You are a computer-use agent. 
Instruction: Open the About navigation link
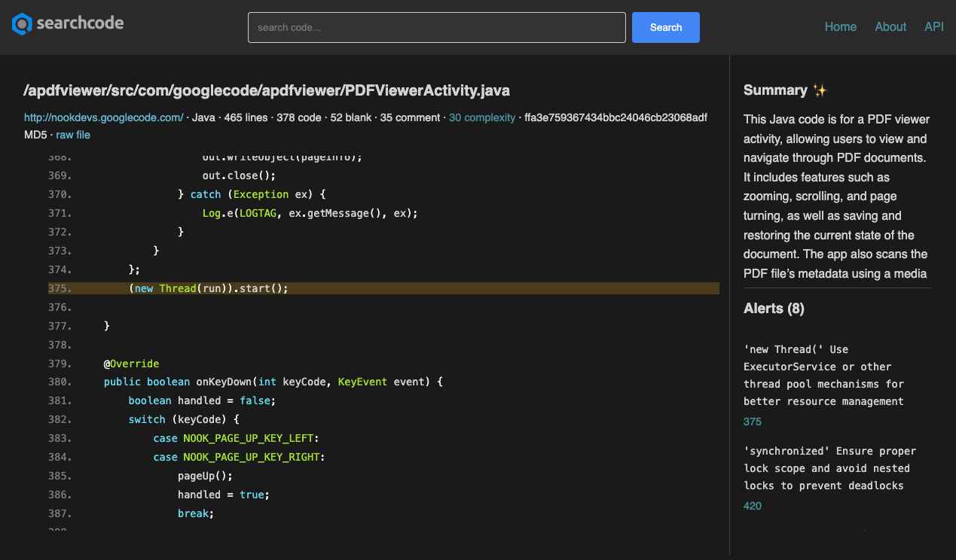pyautogui.click(x=890, y=26)
